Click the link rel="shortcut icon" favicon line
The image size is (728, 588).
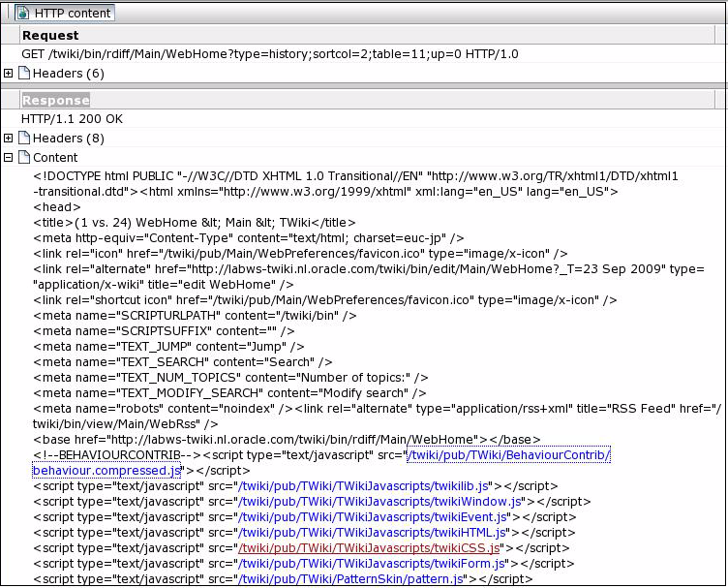324,300
